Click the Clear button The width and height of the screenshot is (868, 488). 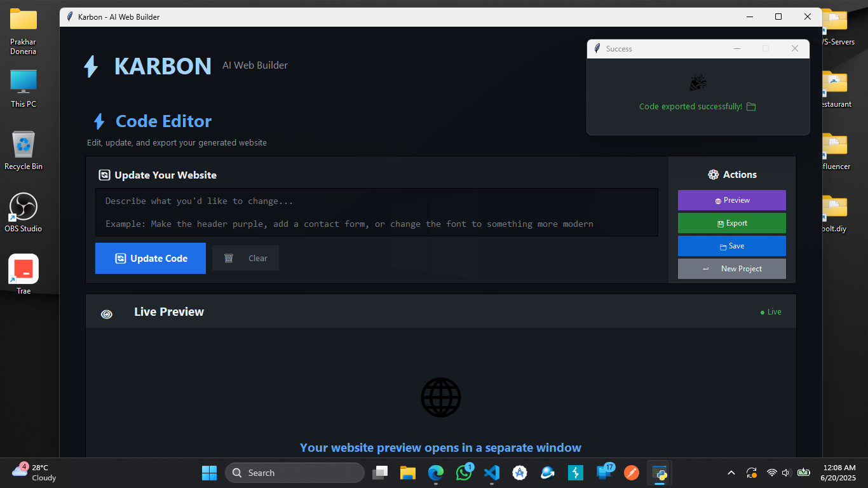[x=245, y=259]
